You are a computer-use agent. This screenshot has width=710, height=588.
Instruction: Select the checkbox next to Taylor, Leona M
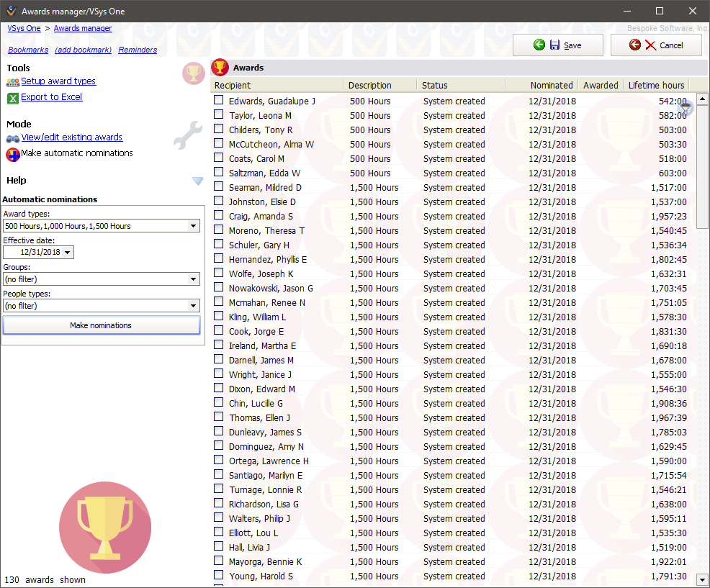(x=218, y=115)
